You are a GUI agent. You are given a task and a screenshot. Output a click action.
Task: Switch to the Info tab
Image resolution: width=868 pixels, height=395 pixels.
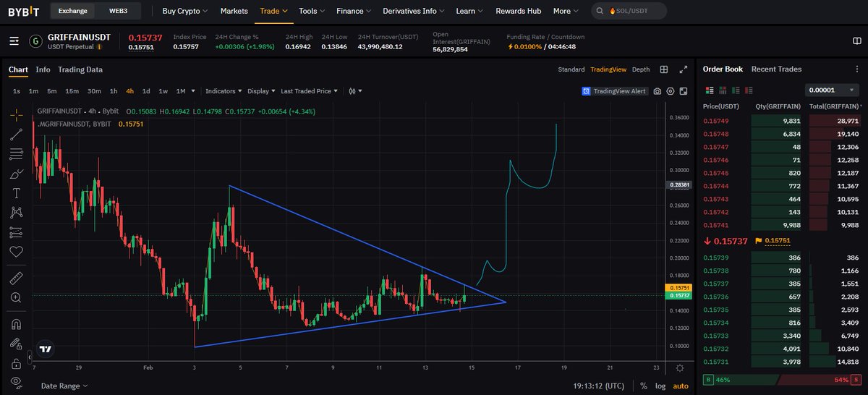[x=43, y=69]
